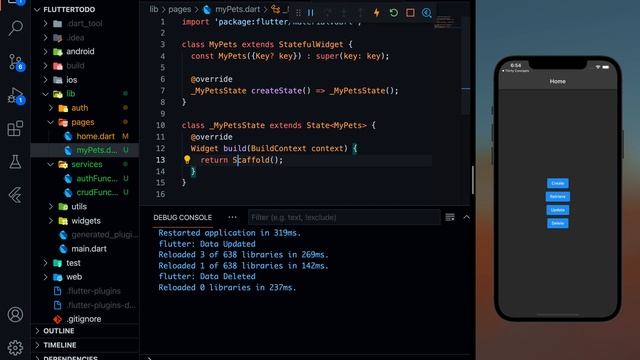Screen dimensions: 640x360
Task: Tap Retrieve button in simulator
Action: [558, 196]
